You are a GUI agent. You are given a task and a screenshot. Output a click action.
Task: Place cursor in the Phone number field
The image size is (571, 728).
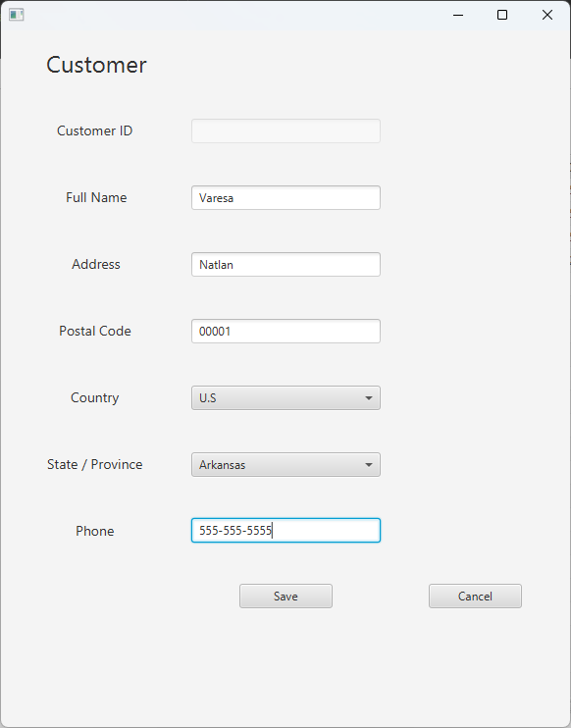point(285,531)
